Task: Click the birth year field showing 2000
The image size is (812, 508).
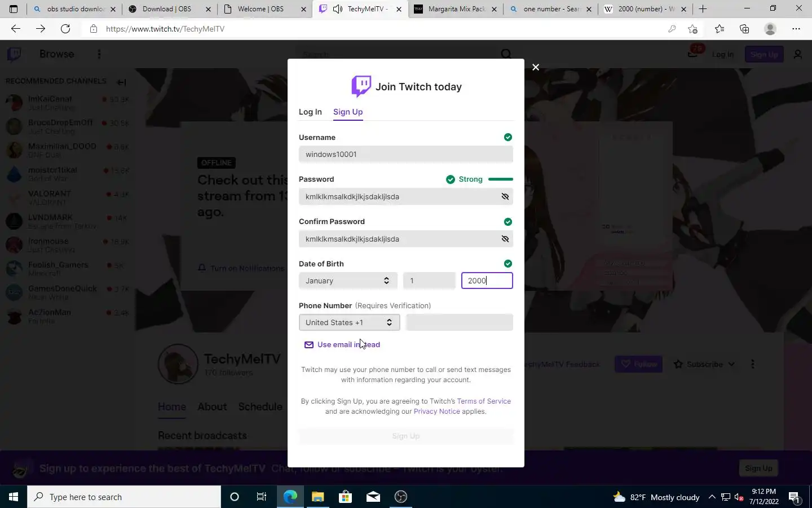Action: (487, 281)
